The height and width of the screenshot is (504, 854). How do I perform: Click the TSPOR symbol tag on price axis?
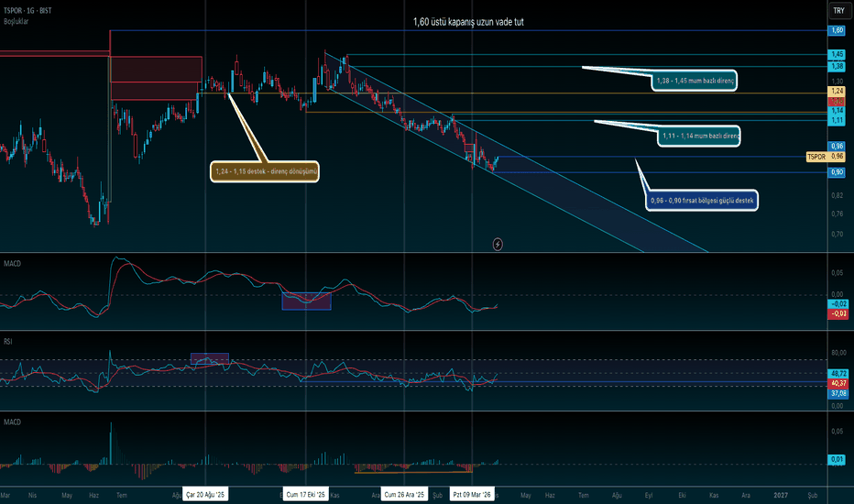pos(816,157)
